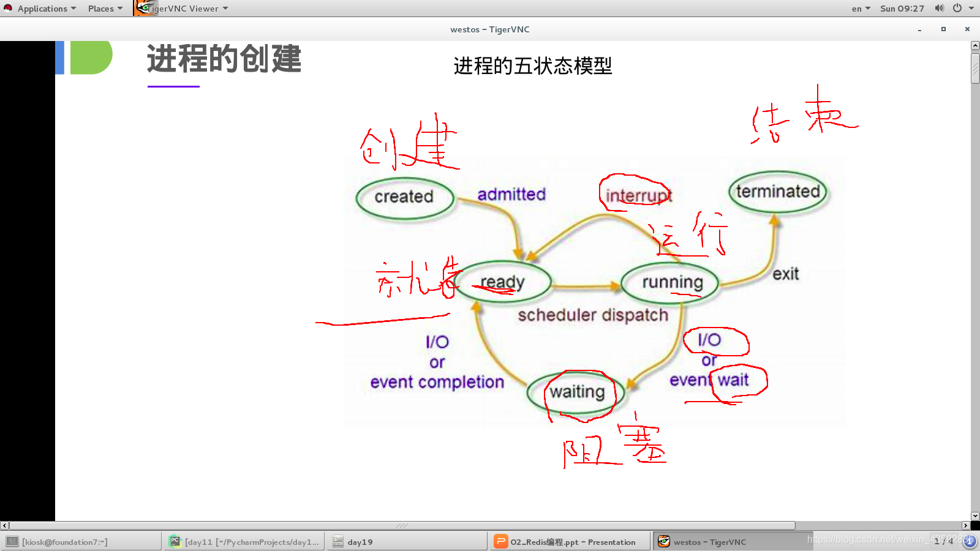Click the vertical scrollbar down arrow
The height and width of the screenshot is (551, 980).
pos(975,516)
